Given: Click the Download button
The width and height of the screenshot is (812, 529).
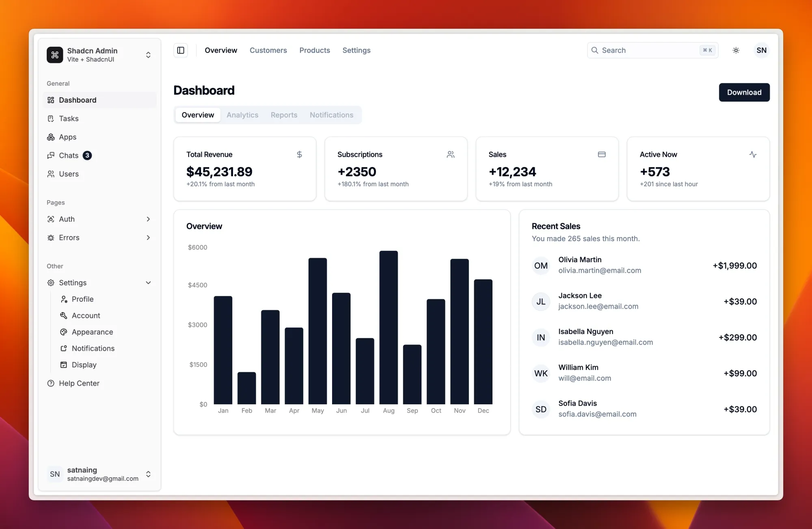Looking at the screenshot, I should coord(744,92).
